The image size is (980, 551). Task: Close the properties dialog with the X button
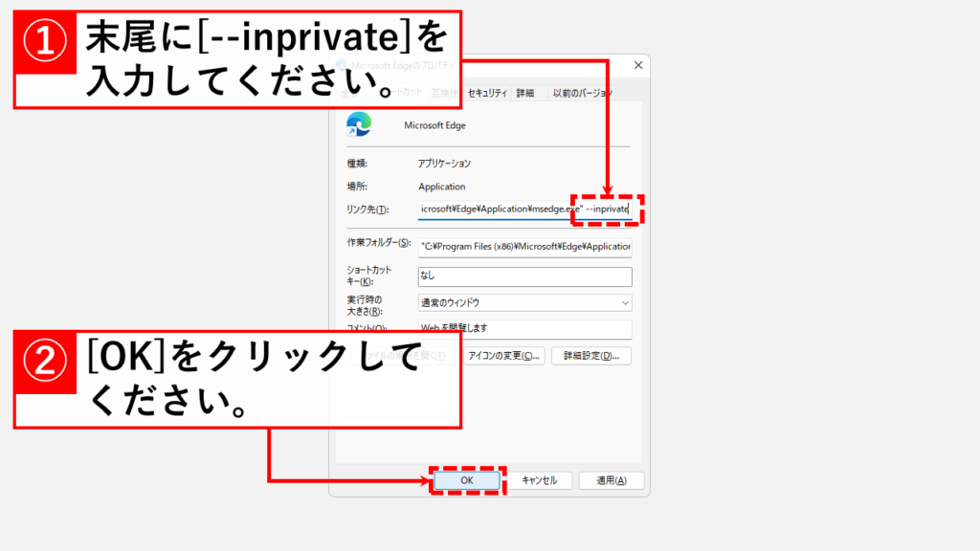[637, 65]
